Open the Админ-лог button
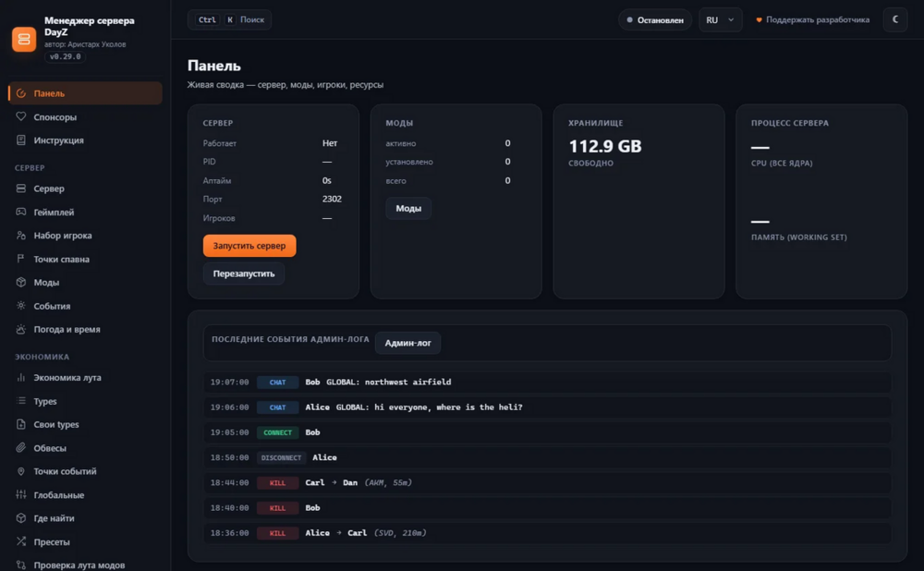 (407, 343)
